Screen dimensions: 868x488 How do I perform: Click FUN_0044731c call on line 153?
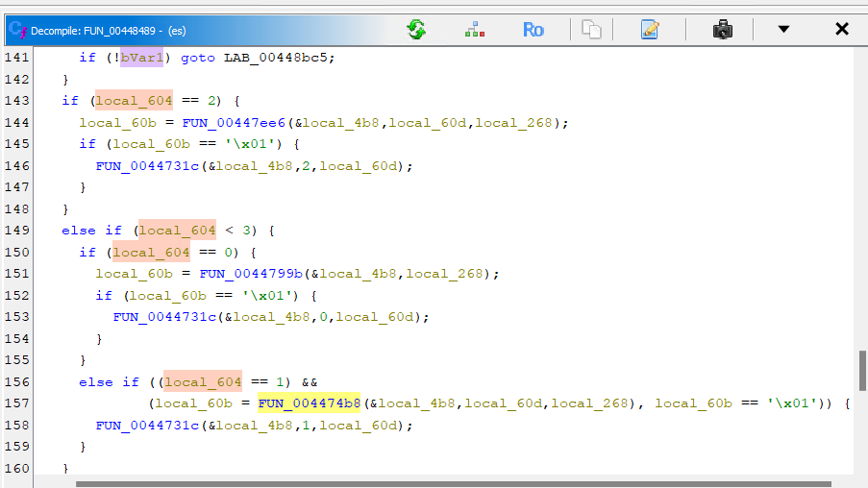point(164,317)
